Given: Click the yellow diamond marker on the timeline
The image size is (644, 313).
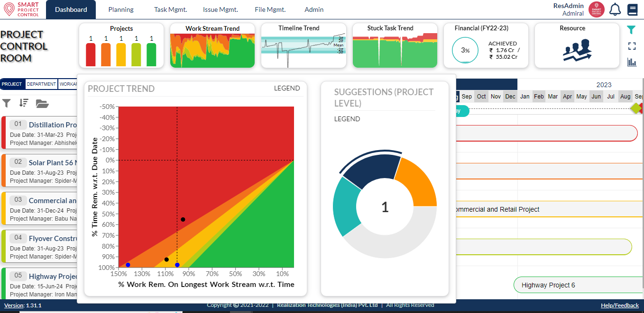Looking at the screenshot, I should point(637,108).
